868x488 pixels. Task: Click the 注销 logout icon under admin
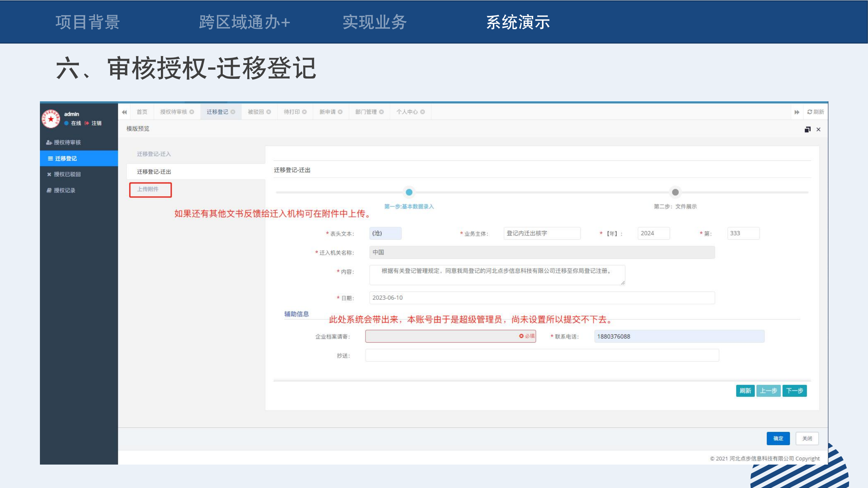pos(87,123)
